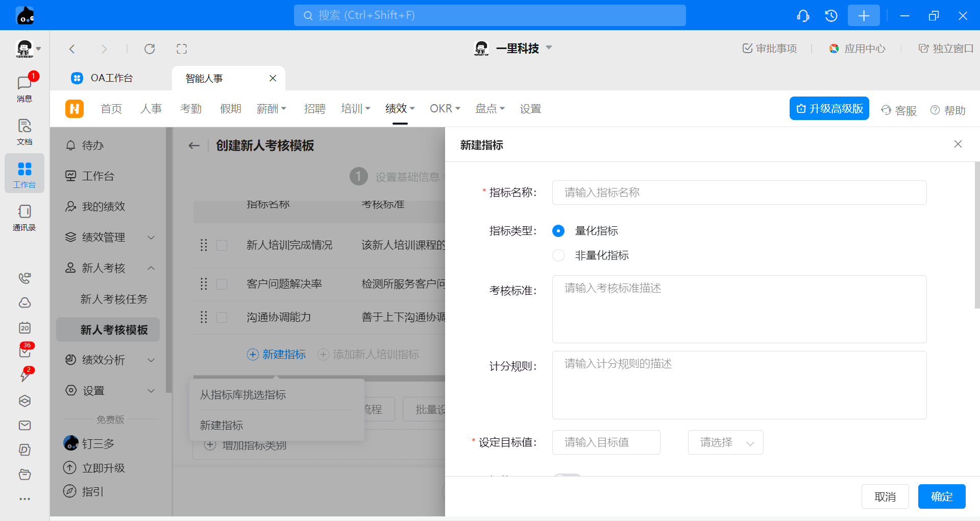Click the panel's vertical scrollbar
This screenshot has height=521, width=980.
[x=977, y=235]
